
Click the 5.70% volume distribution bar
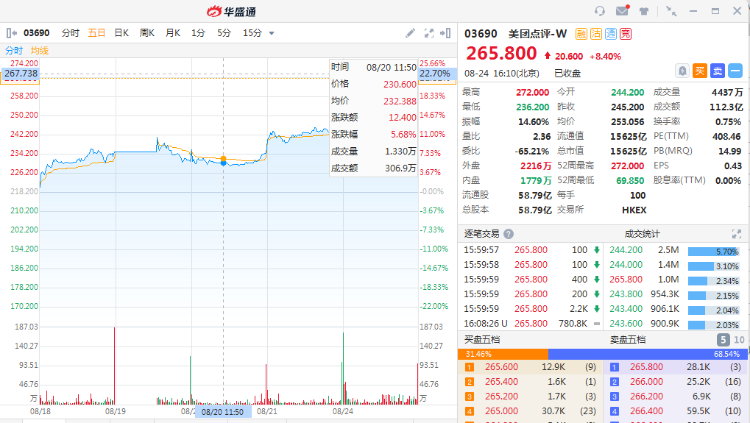(x=714, y=251)
